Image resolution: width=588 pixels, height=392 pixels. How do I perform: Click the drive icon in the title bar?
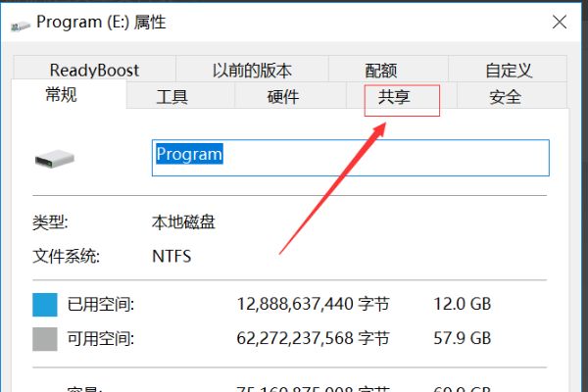21,26
